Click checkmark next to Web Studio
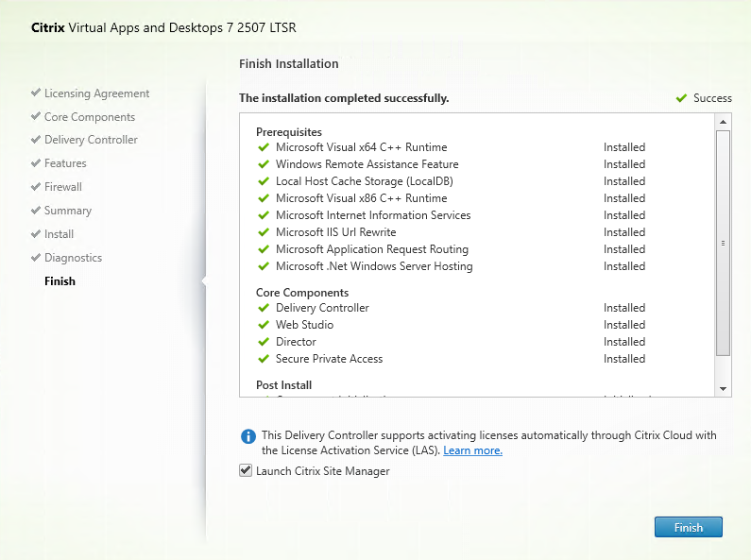 [x=264, y=325]
